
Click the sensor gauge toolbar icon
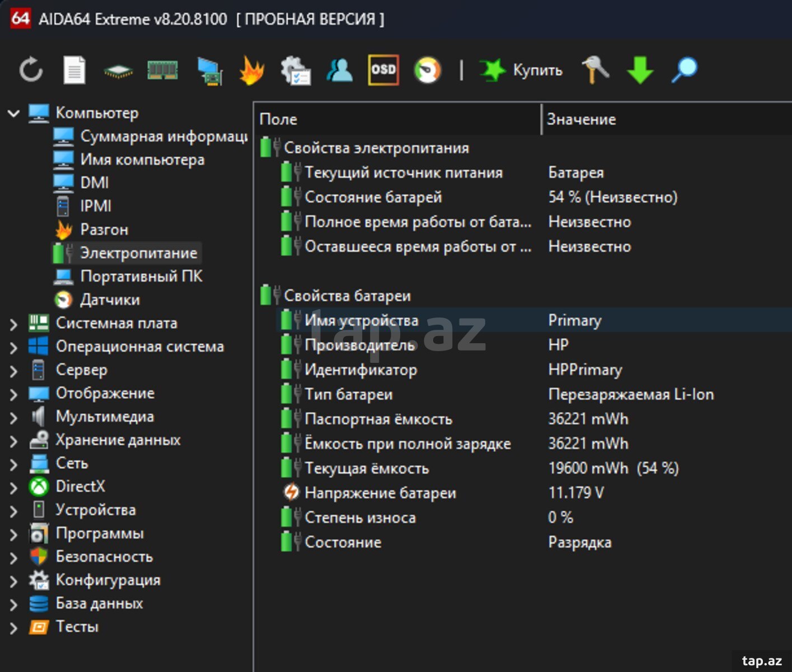click(x=428, y=71)
